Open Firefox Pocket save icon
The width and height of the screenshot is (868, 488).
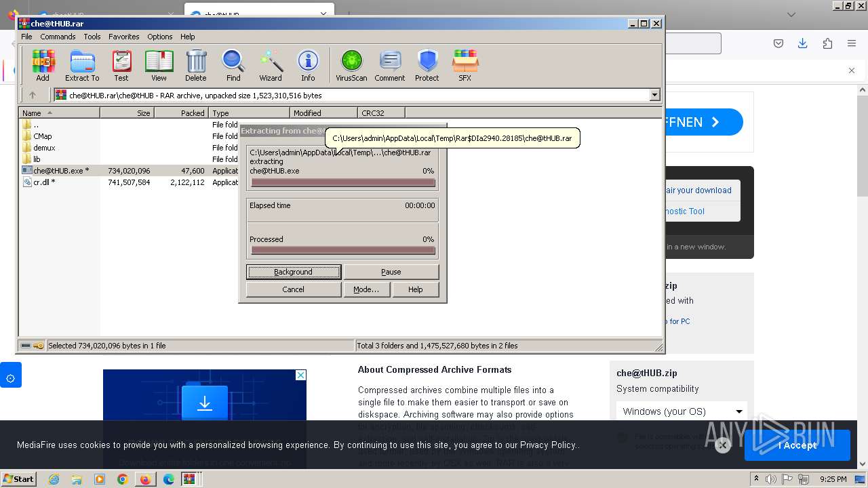pyautogui.click(x=778, y=43)
